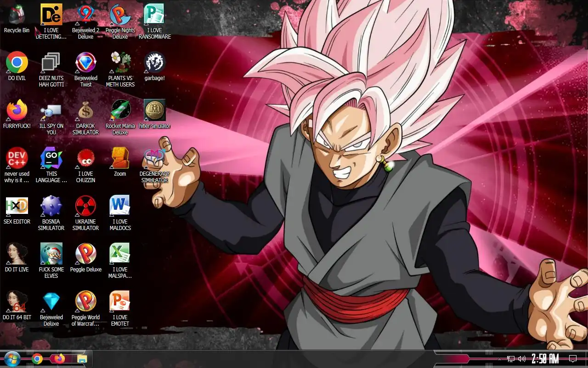Show hidden system tray icons

500,359
